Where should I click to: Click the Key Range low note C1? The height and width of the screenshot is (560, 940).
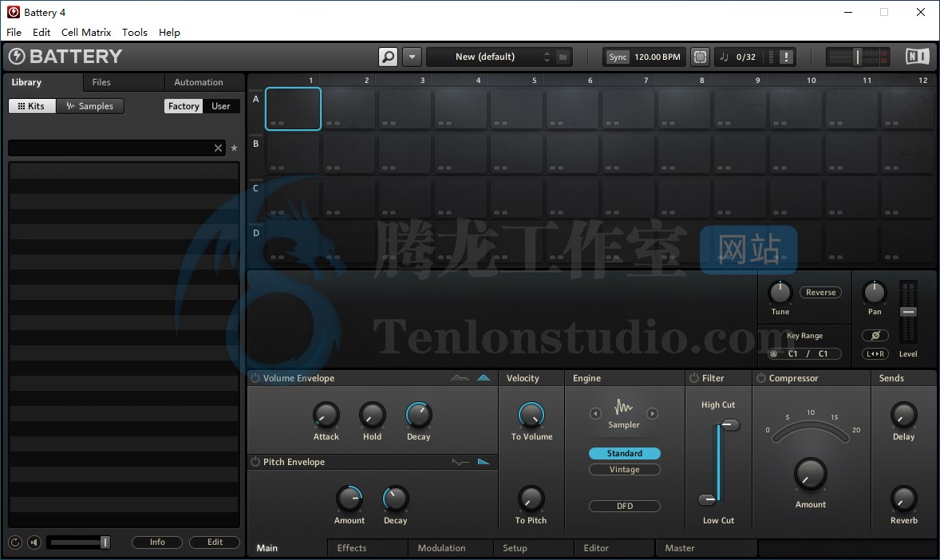[792, 353]
